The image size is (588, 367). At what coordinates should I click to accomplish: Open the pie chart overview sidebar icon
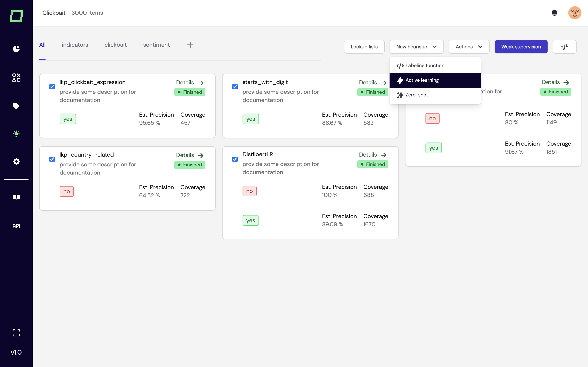point(16,49)
